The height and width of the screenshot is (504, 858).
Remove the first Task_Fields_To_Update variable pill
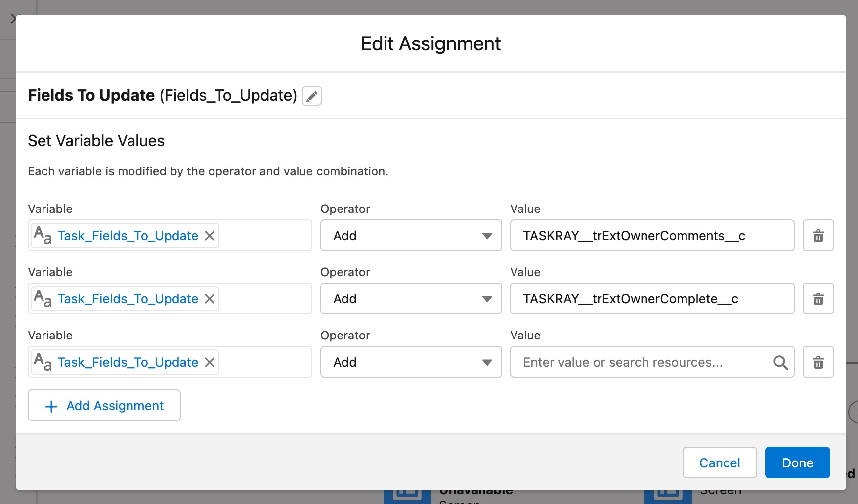[209, 236]
